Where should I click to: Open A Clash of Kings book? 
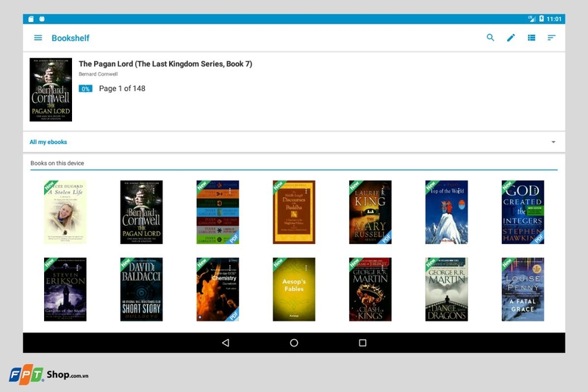(370, 289)
